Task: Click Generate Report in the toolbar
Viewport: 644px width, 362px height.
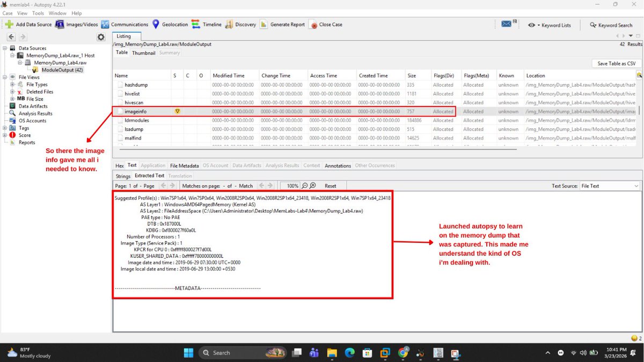Action: [x=282, y=24]
